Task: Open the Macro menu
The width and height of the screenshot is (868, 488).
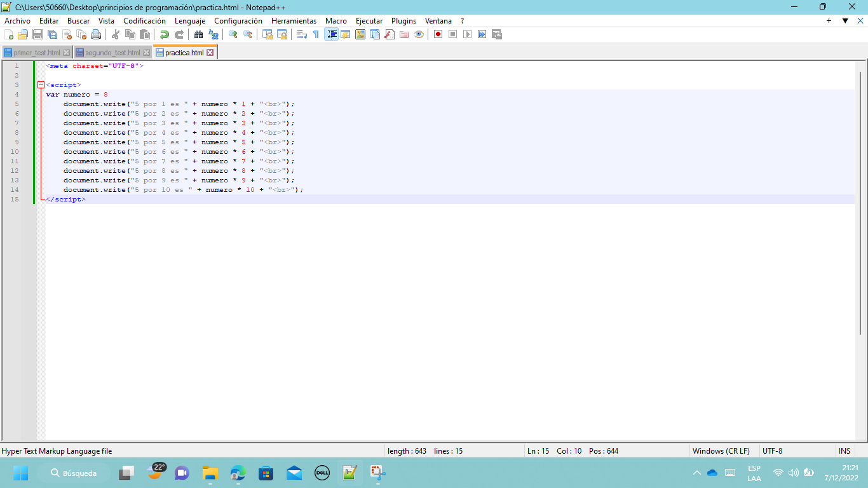Action: [336, 21]
